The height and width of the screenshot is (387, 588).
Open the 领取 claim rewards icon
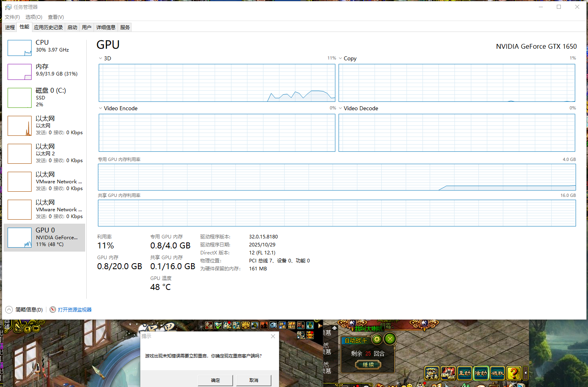[497, 373]
